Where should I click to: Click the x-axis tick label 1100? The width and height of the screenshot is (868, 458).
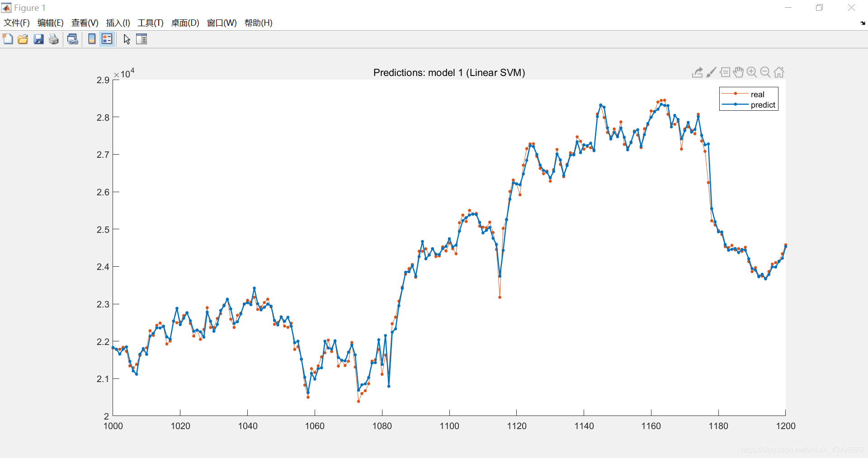click(449, 426)
